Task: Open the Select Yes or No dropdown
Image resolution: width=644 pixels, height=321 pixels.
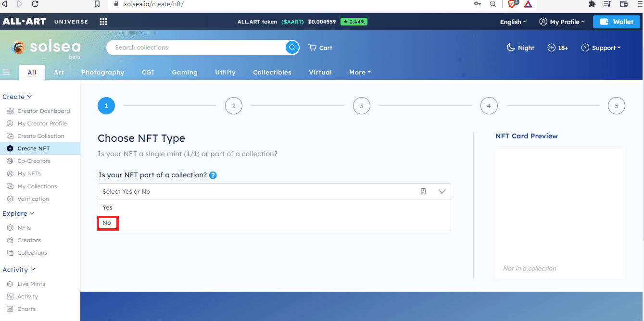Action: pyautogui.click(x=274, y=191)
